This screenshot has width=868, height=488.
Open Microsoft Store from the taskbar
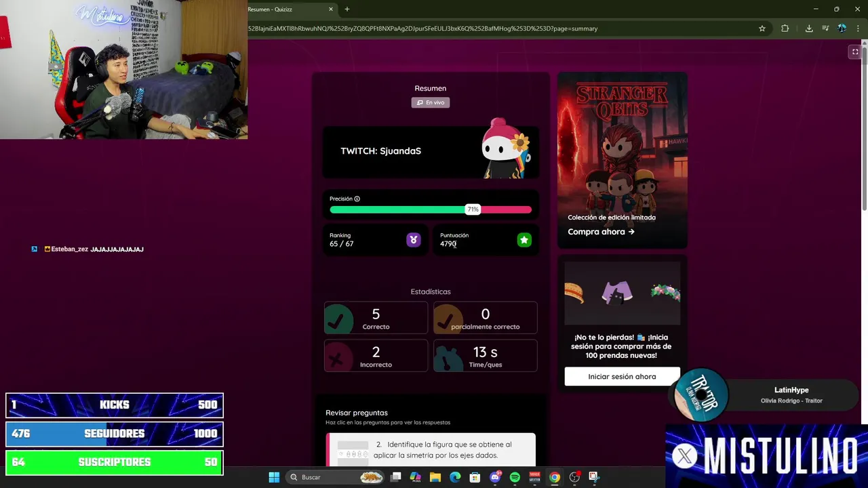[475, 477]
